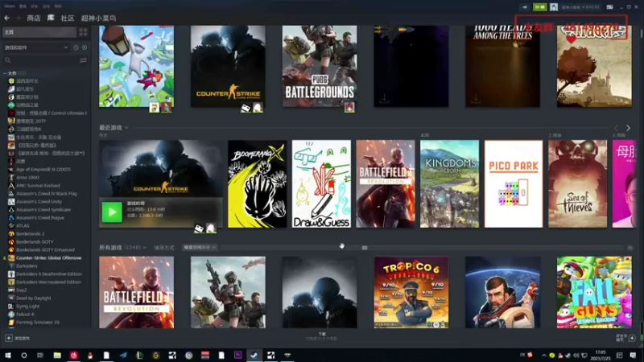Click the add a game plus icon
Screen dimensions: 644x362
tap(9, 338)
